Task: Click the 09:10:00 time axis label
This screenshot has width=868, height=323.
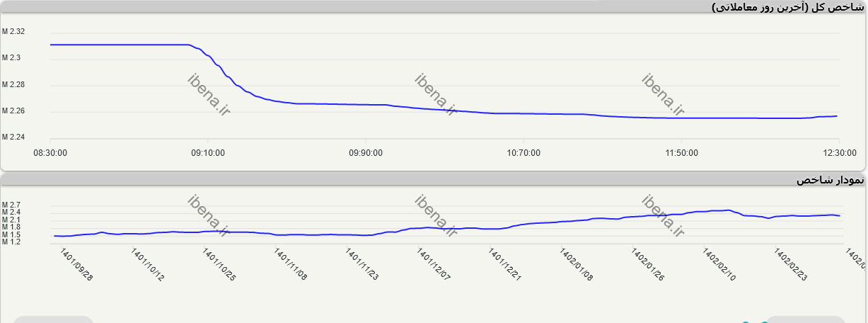Action: [208, 152]
